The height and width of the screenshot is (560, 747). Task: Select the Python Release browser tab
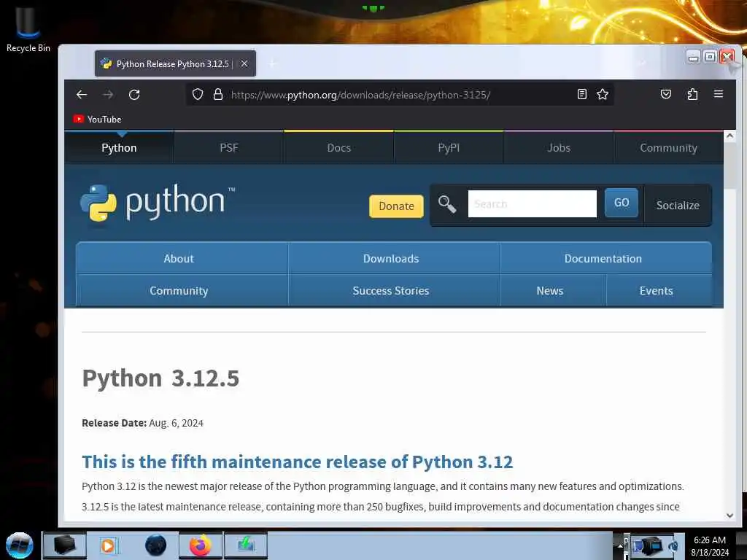coord(175,63)
